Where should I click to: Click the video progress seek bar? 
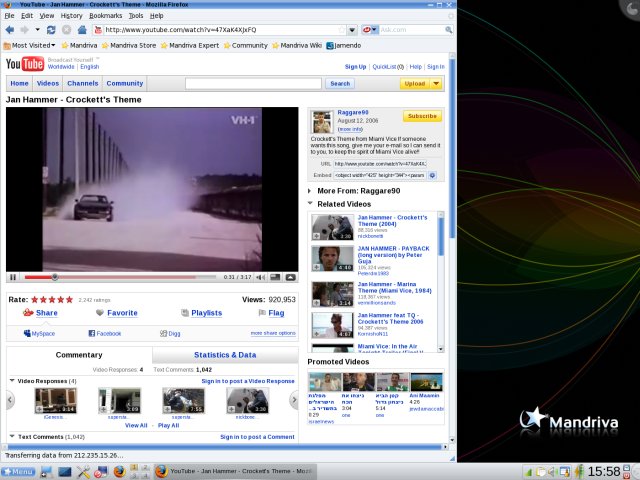120,277
